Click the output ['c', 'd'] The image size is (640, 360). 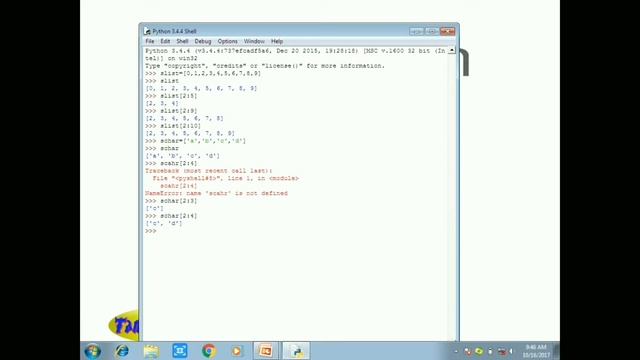pos(164,223)
